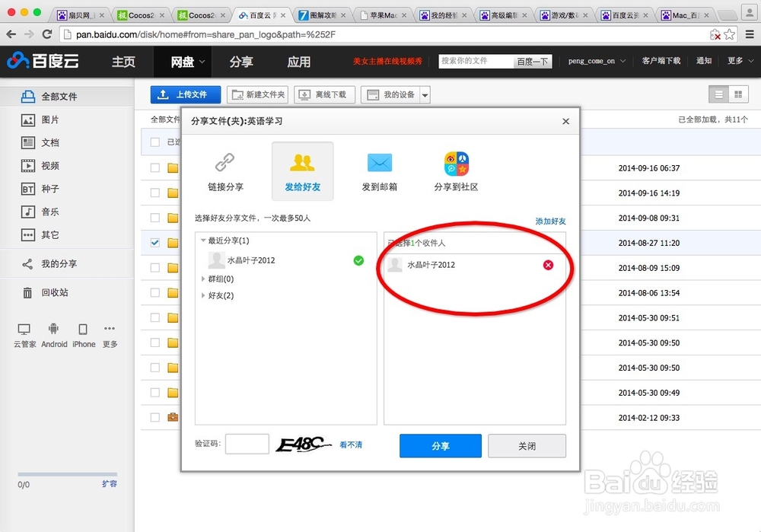Image resolution: width=761 pixels, height=532 pixels.
Task: Focus the 验证码 captcha input field
Action: (247, 444)
